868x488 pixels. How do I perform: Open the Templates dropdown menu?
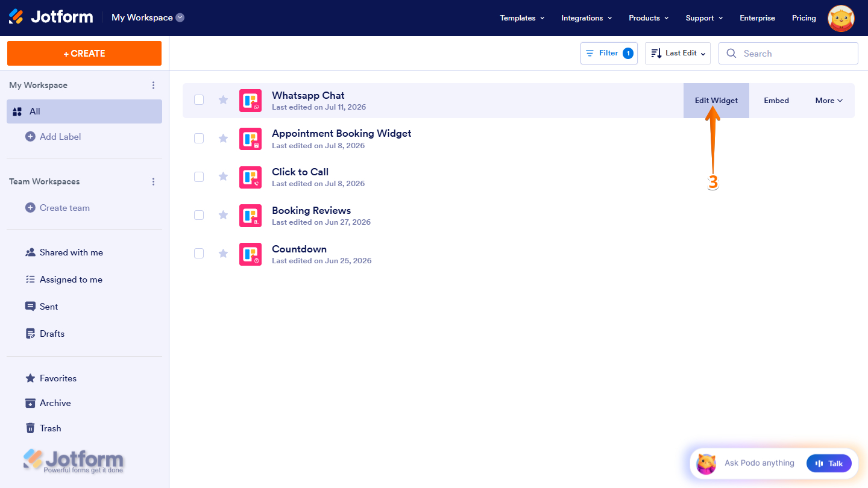point(522,18)
